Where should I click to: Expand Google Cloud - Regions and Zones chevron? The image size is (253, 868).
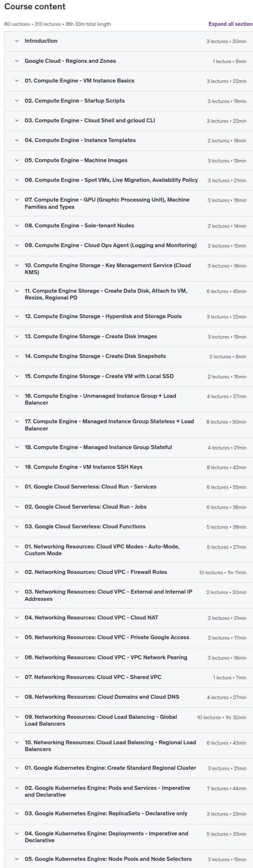17,61
